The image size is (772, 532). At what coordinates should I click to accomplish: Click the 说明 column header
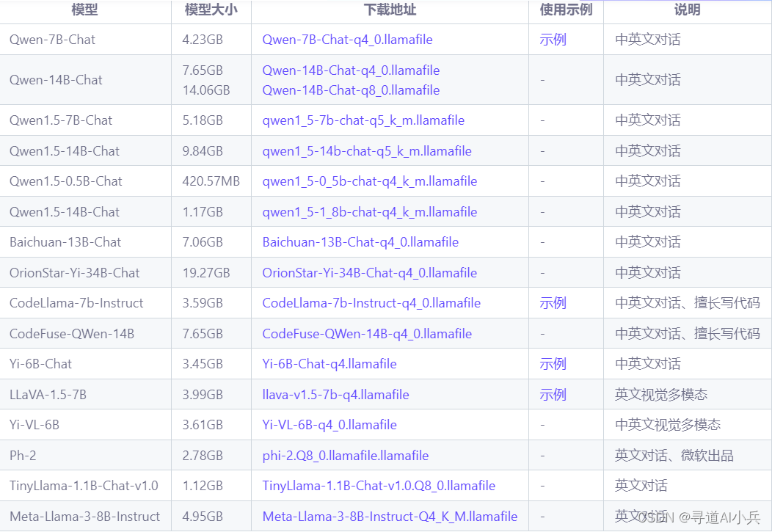(x=687, y=10)
